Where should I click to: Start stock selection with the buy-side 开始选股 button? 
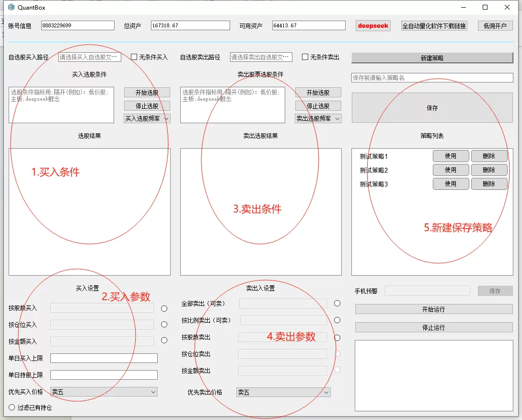click(x=147, y=92)
